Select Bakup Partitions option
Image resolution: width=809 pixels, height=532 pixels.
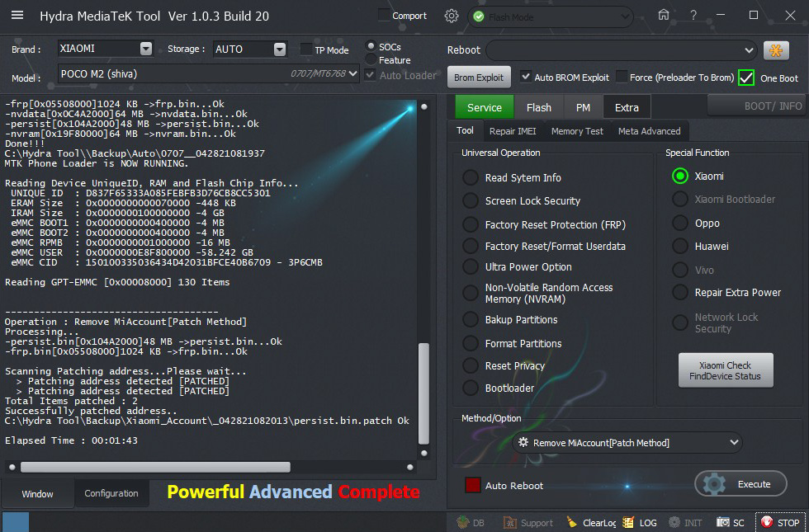[470, 320]
